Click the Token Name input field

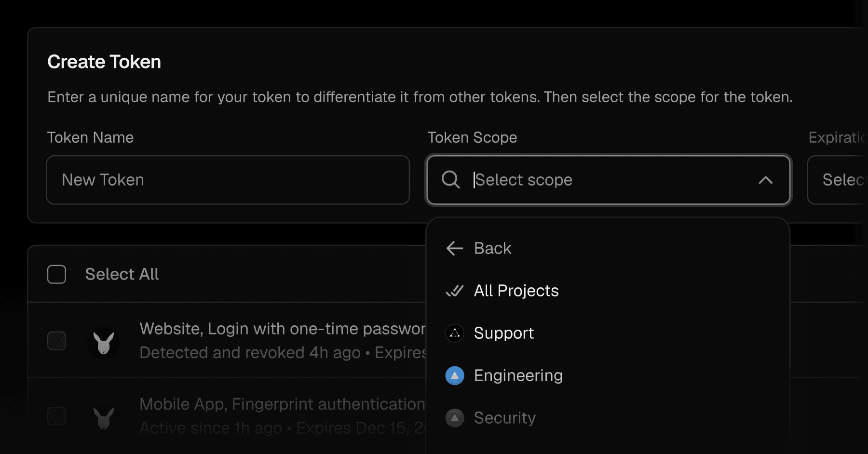tap(228, 180)
